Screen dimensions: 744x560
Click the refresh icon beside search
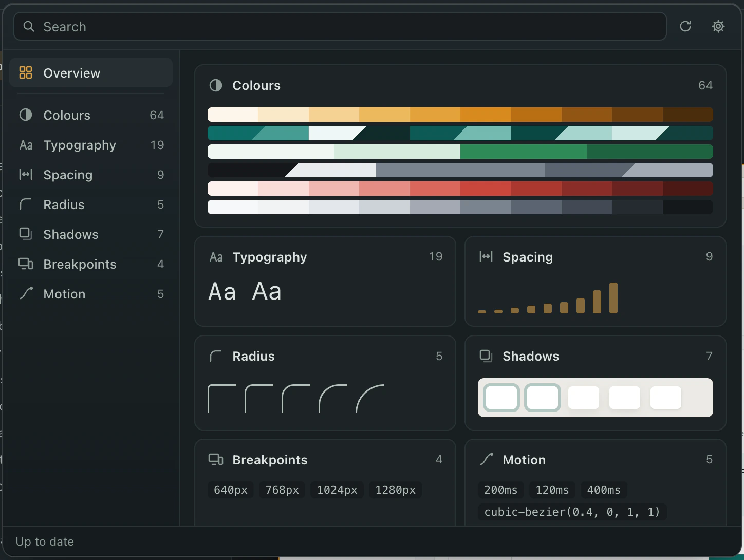tap(685, 26)
